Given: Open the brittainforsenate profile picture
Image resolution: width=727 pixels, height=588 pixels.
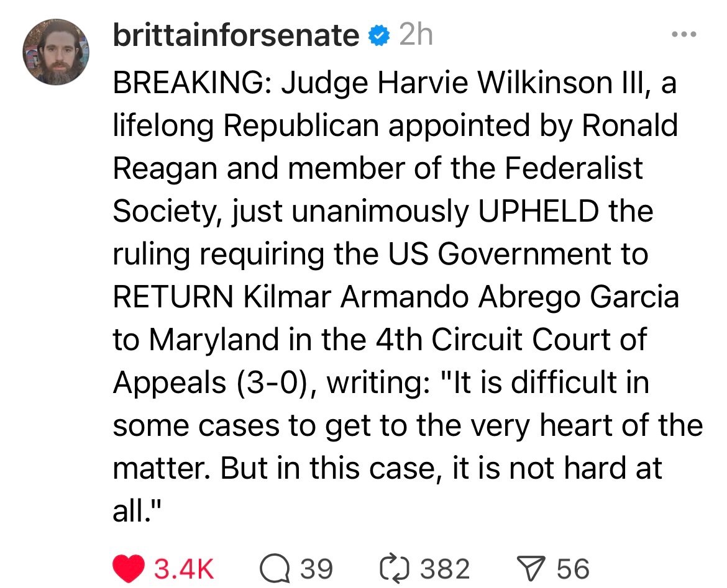Looking at the screenshot, I should point(57,52).
